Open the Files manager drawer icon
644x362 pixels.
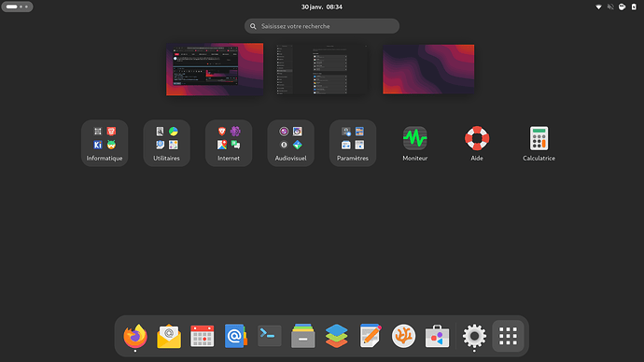[x=302, y=336]
